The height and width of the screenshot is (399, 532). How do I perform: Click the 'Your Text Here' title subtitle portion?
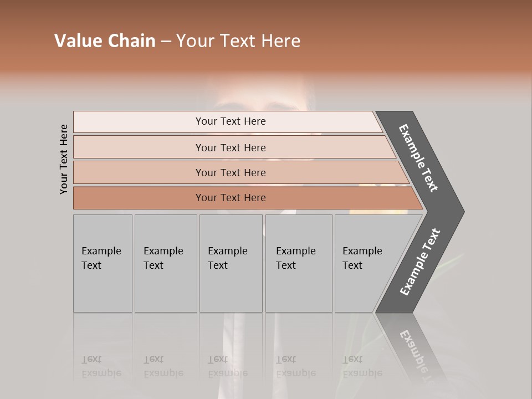click(x=238, y=40)
